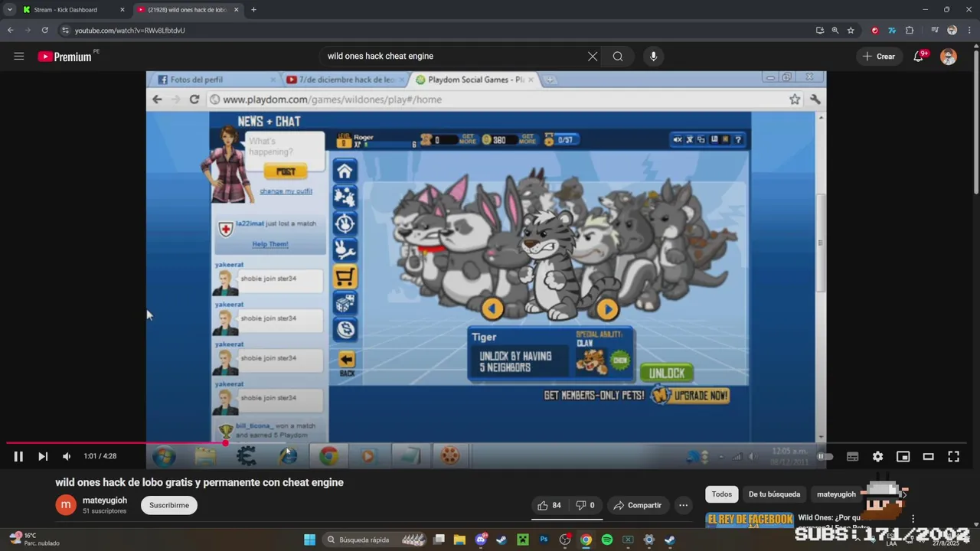The width and height of the screenshot is (980, 551).
Task: Select the mateyugioh filter chip
Action: click(x=836, y=494)
